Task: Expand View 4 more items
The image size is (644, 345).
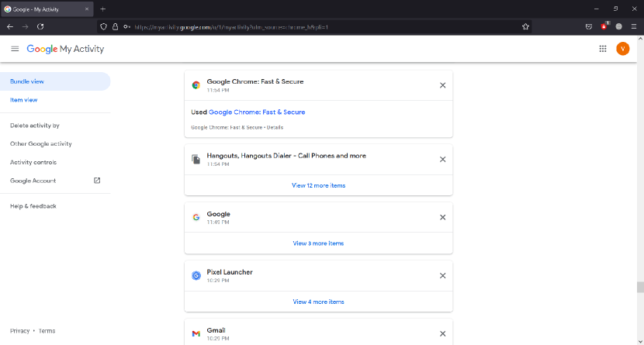Action: (x=318, y=302)
